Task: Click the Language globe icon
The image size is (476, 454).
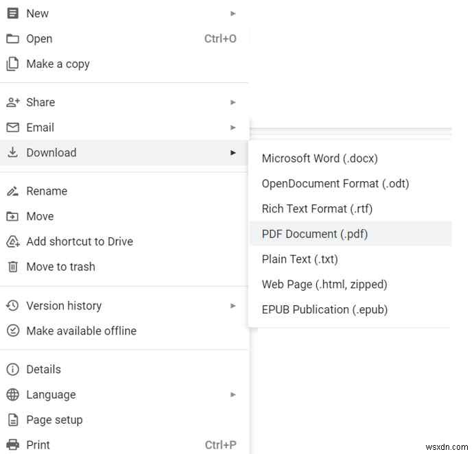Action: tap(13, 395)
